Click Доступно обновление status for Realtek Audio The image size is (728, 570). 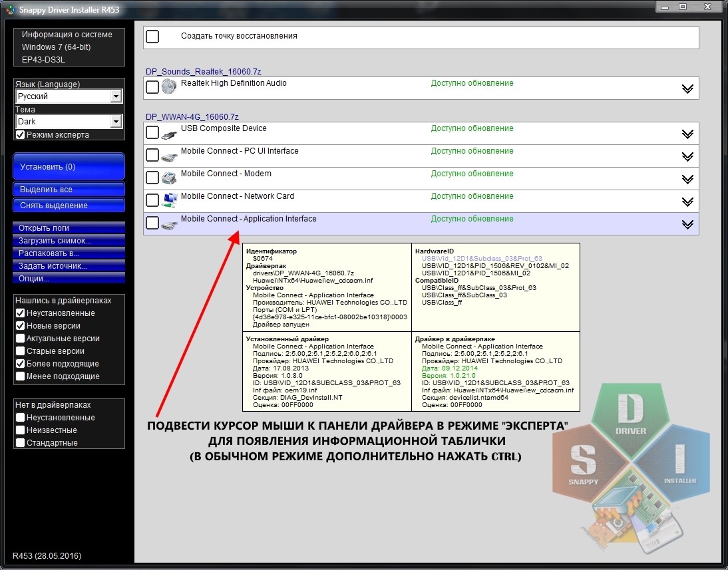(x=472, y=83)
